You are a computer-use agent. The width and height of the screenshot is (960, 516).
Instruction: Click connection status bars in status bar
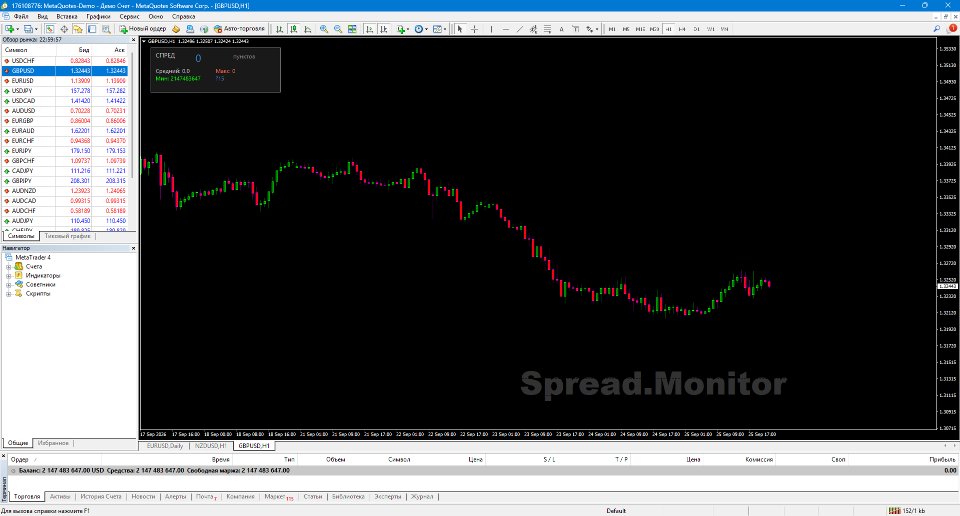[x=894, y=510]
